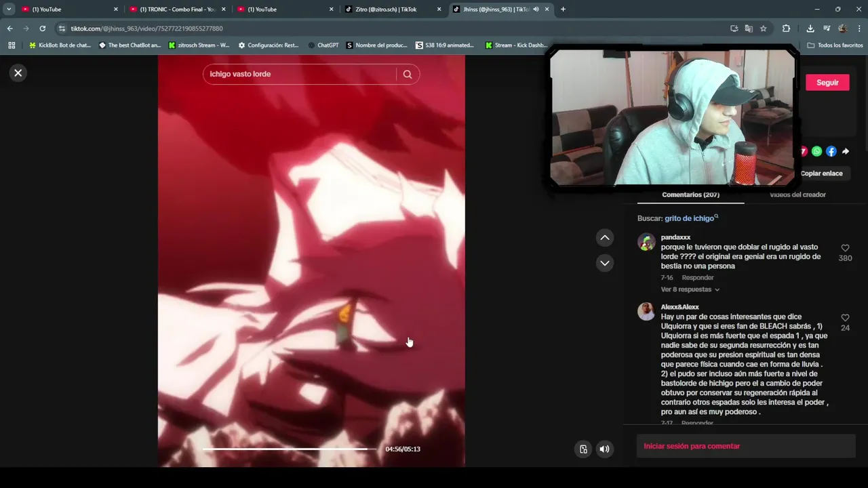The height and width of the screenshot is (488, 868).
Task: Switch to 'Zitro (@zitro.sch) | TikTok' tab
Action: [393, 9]
